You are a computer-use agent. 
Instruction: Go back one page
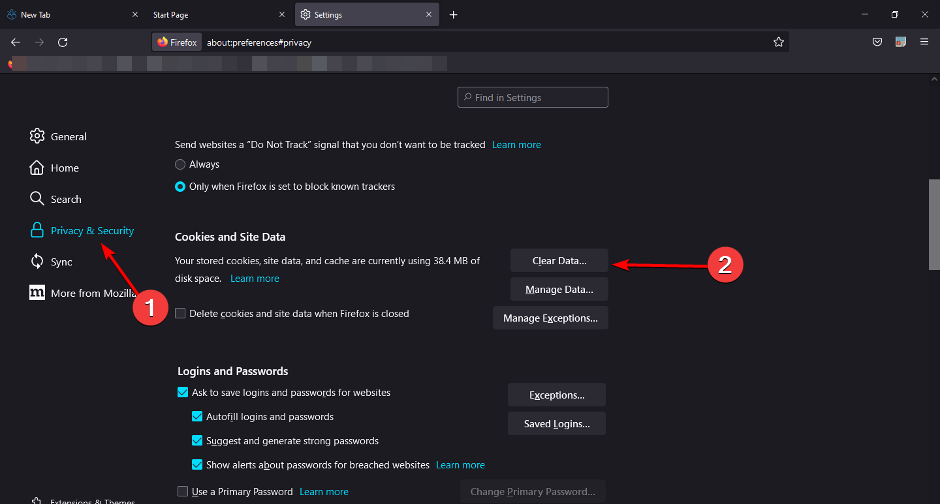pyautogui.click(x=15, y=42)
